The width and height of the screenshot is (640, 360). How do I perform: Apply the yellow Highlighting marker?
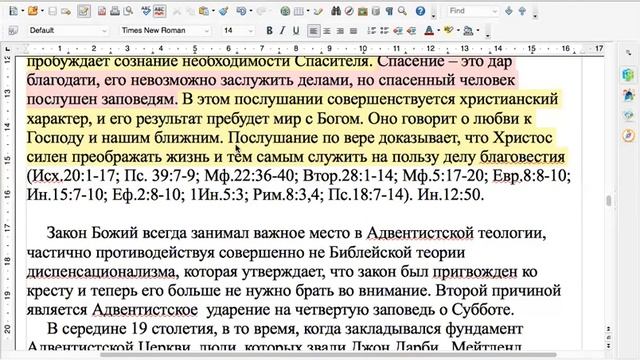(449, 30)
